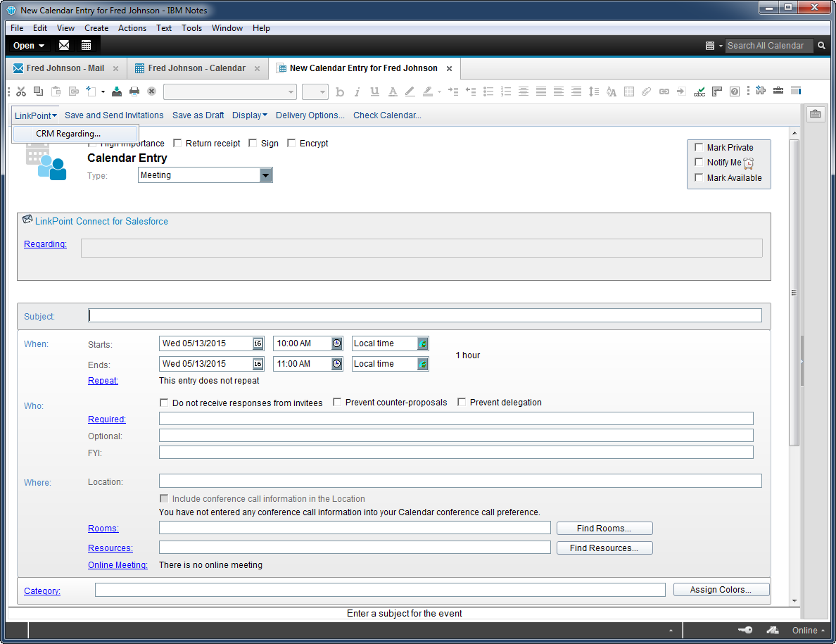The height and width of the screenshot is (644, 836).
Task: Check Do not receive responses from invitees
Action: pos(164,403)
